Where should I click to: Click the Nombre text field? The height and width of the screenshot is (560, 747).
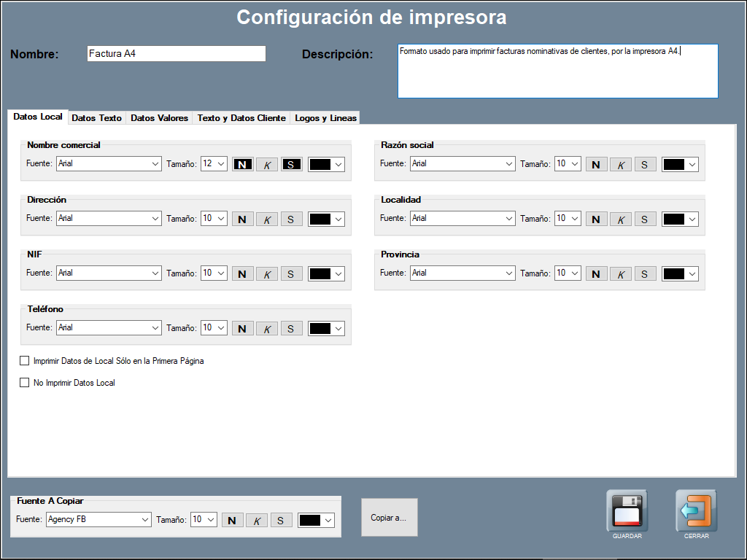[176, 54]
